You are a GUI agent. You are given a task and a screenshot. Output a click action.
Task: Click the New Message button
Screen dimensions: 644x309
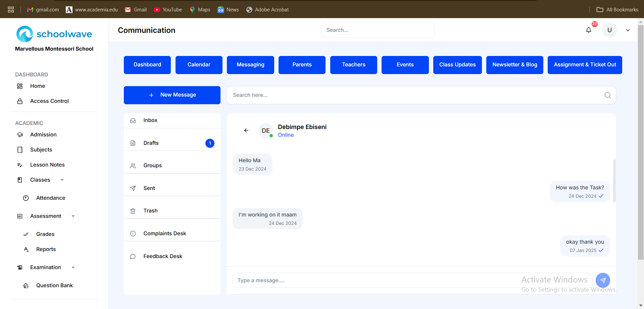click(172, 95)
